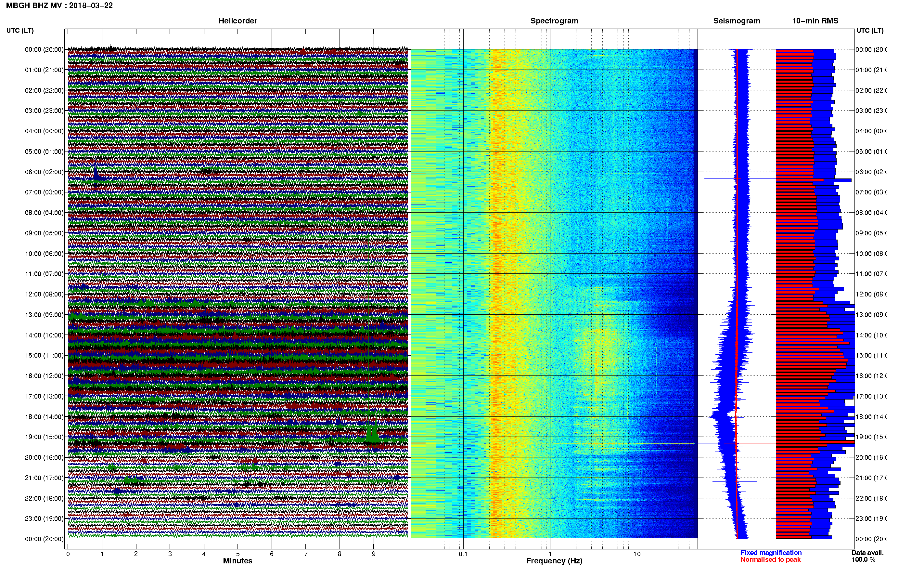Click the Helicorder time label 23:00 (19:00)

pos(44,519)
